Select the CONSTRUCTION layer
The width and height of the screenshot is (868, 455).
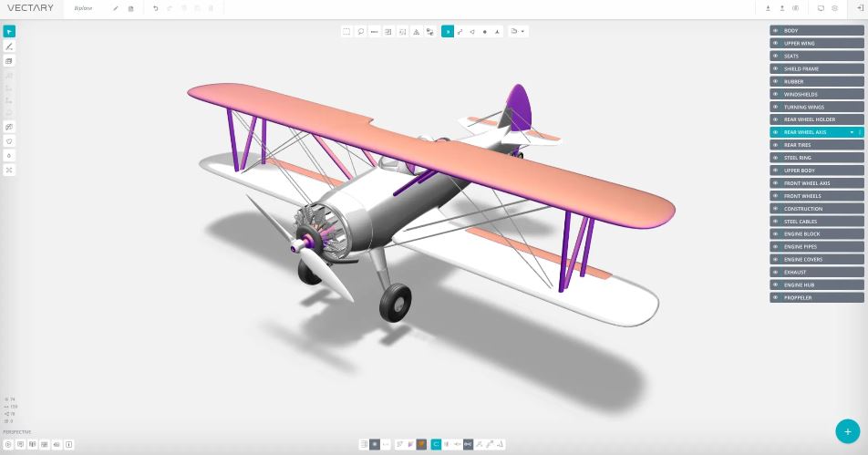tap(817, 209)
